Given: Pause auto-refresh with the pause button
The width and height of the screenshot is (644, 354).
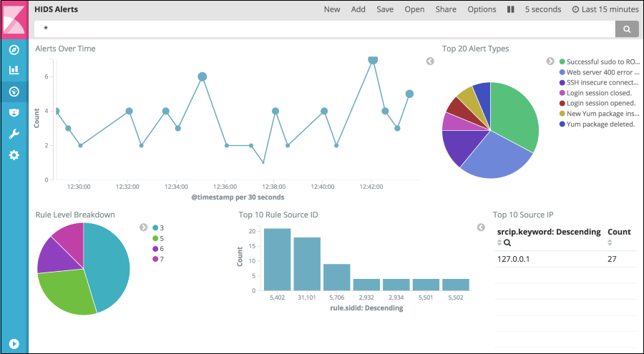Looking at the screenshot, I should [x=511, y=10].
